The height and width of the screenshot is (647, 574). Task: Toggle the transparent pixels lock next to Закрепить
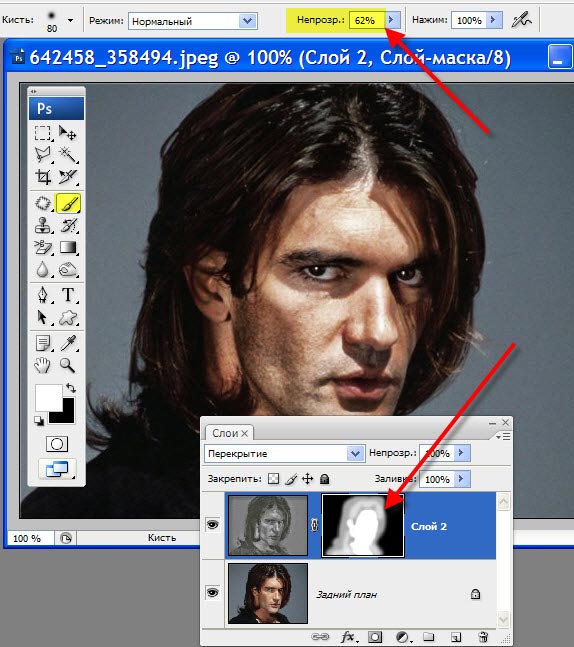(273, 479)
